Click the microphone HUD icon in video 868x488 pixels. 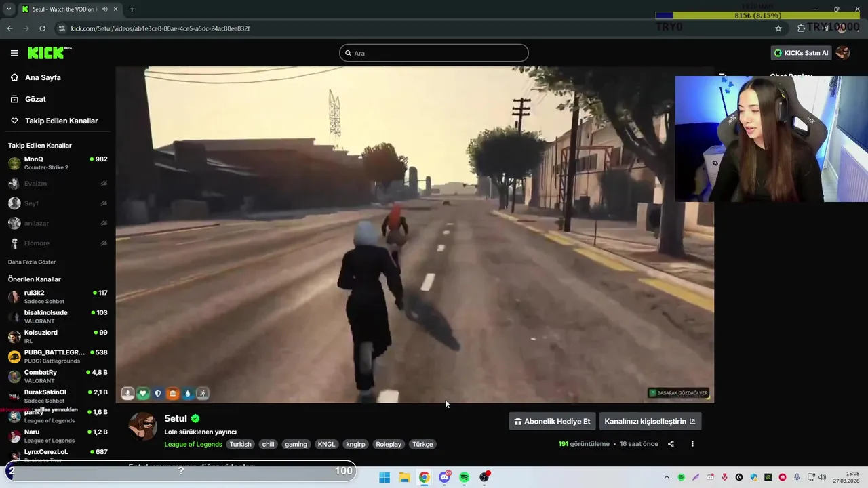(x=127, y=393)
